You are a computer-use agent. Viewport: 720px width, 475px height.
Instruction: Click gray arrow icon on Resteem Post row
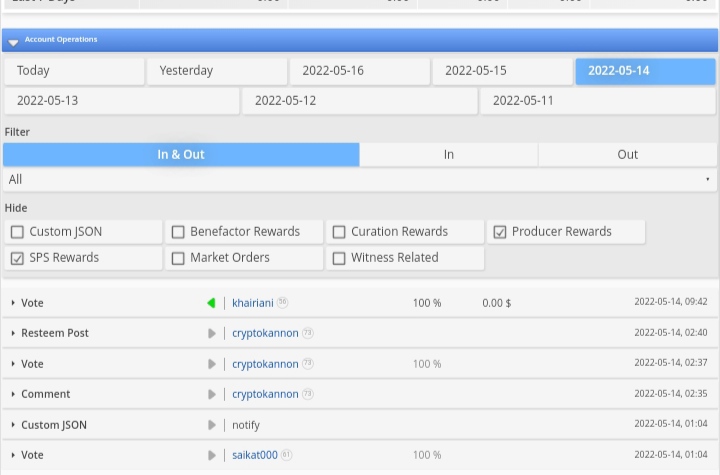pos(212,334)
